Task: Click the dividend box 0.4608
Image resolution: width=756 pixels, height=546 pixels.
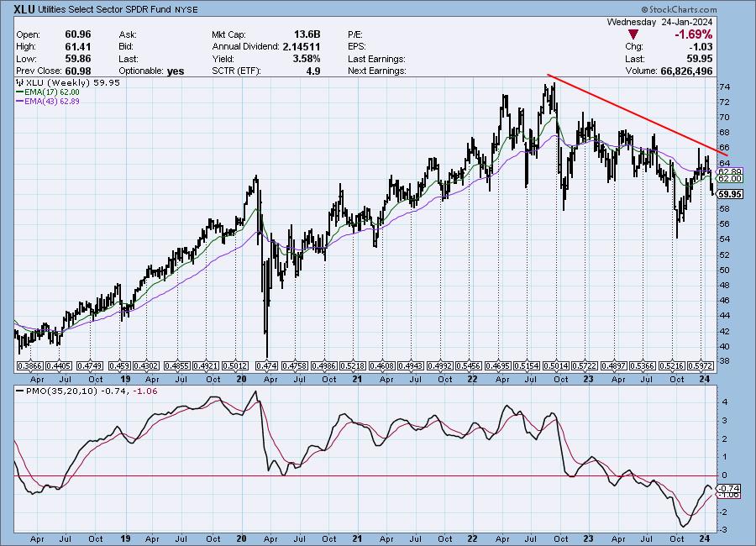Action: (382, 366)
